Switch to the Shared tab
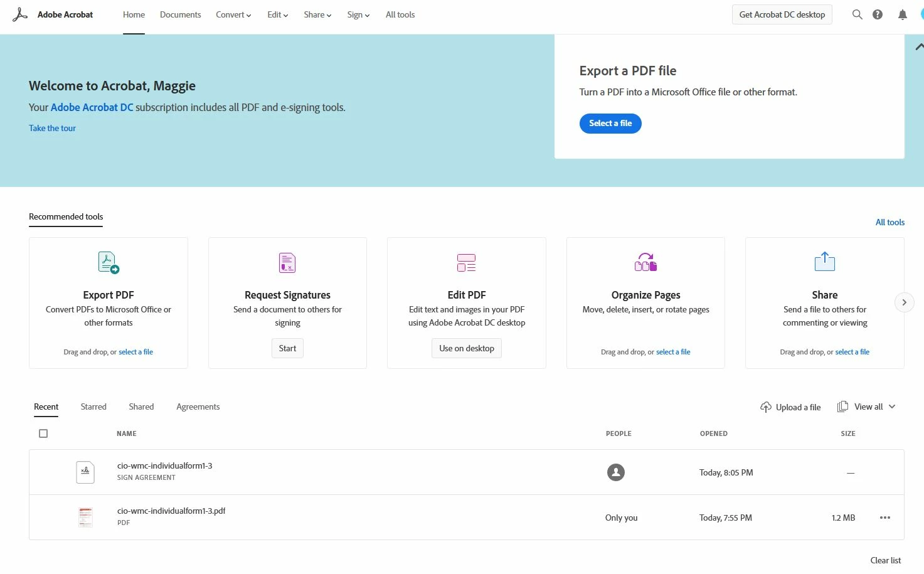 click(x=141, y=407)
